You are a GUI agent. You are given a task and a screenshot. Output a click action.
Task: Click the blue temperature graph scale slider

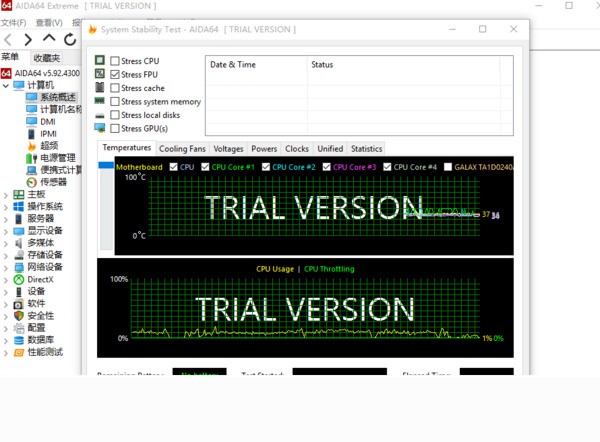106,165
